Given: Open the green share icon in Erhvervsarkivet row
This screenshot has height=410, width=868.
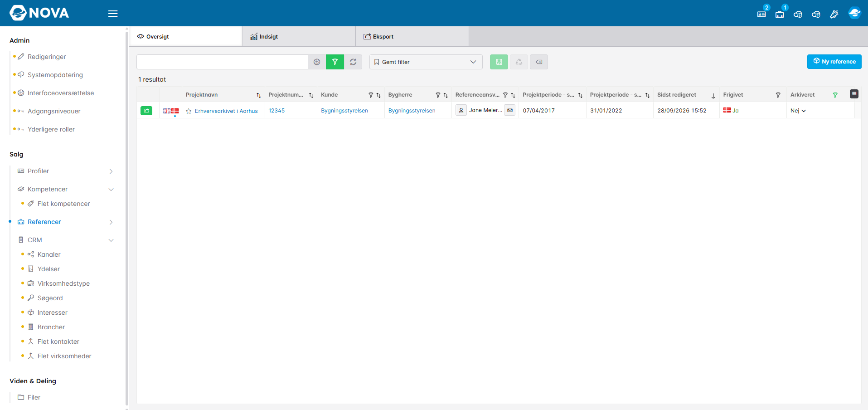Looking at the screenshot, I should click(x=146, y=110).
